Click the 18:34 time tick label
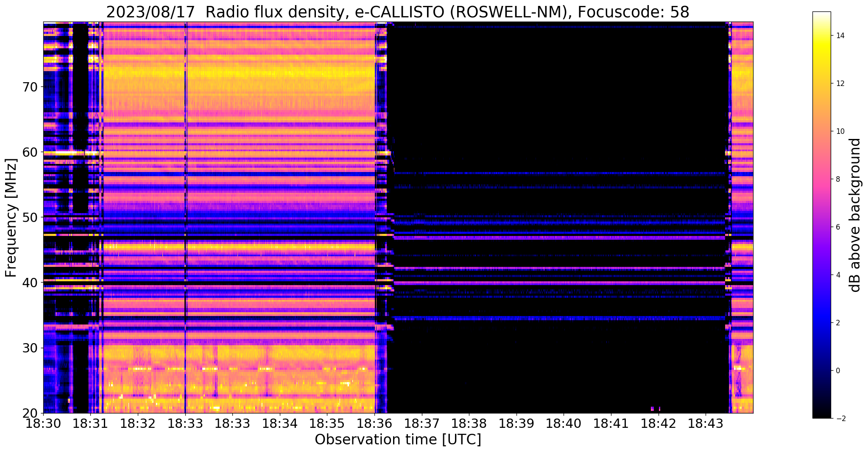 (x=280, y=424)
